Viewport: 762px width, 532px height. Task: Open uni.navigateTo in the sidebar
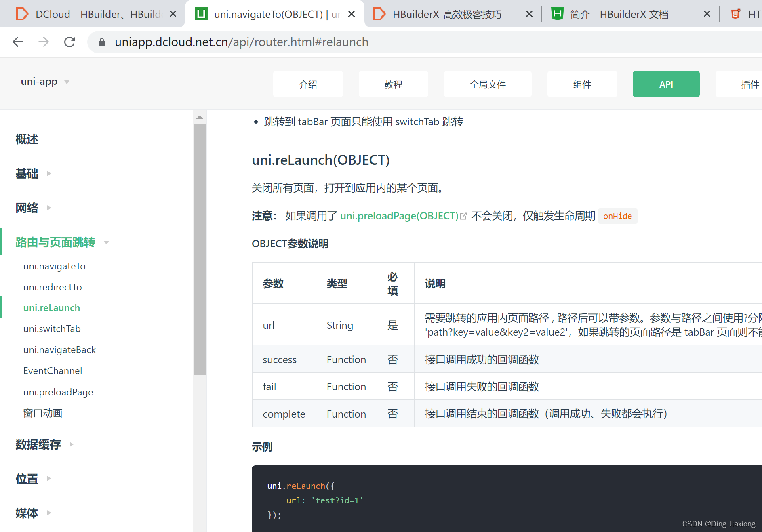click(x=55, y=266)
